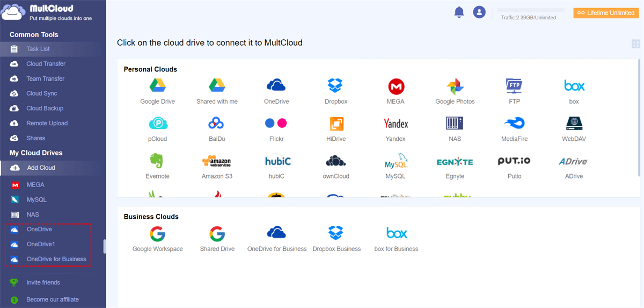Select the Yandex cloud

point(396,128)
